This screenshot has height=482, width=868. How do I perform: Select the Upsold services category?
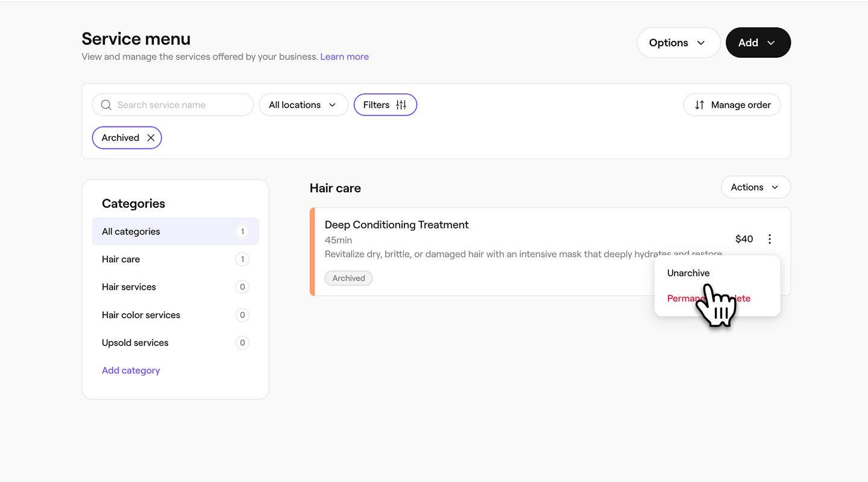coord(135,343)
